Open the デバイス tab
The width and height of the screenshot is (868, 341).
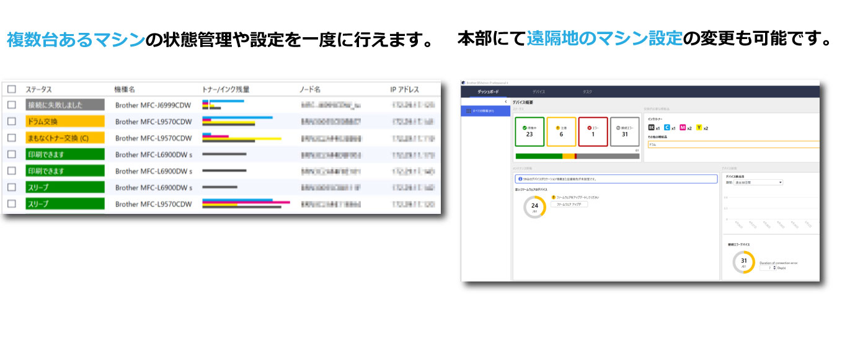pyautogui.click(x=539, y=92)
